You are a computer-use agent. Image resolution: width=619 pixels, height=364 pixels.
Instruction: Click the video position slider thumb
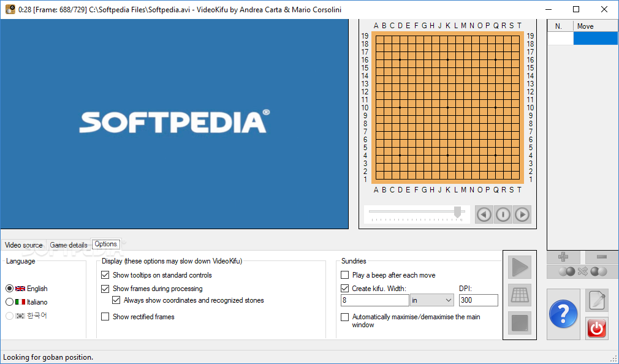click(x=457, y=212)
